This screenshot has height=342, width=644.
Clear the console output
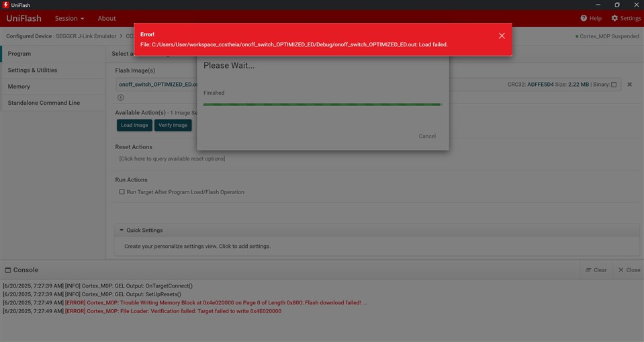pos(596,270)
